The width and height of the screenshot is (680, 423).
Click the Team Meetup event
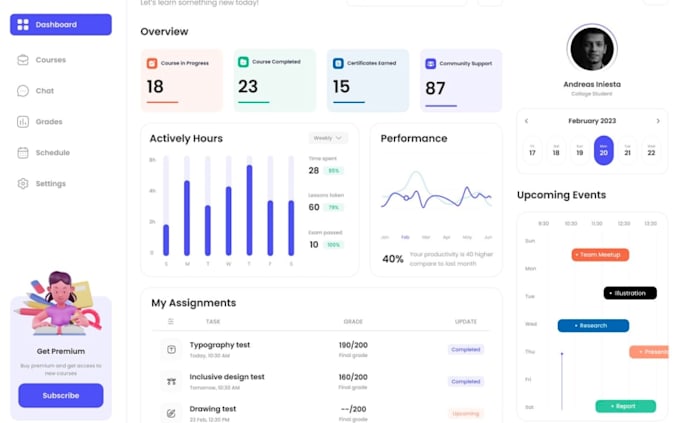pos(600,255)
